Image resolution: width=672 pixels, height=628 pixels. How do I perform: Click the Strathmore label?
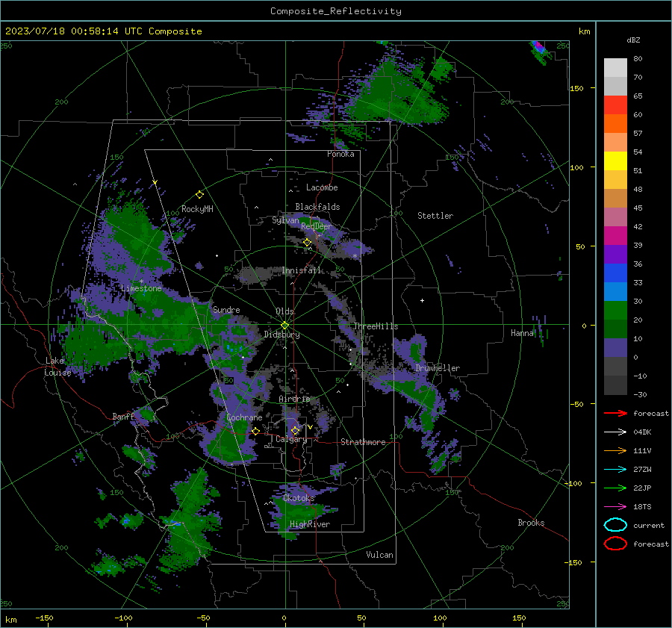[x=363, y=442]
